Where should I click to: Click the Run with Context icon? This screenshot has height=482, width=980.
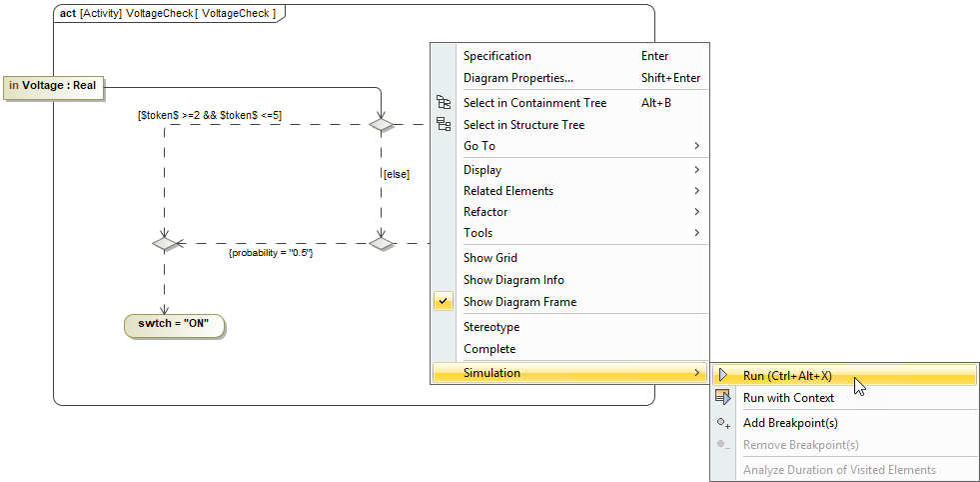coord(723,398)
